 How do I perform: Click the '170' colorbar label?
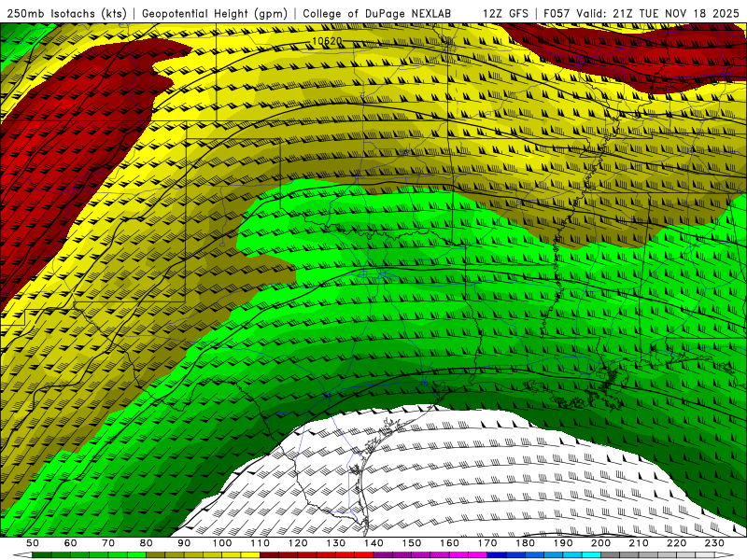click(x=487, y=543)
